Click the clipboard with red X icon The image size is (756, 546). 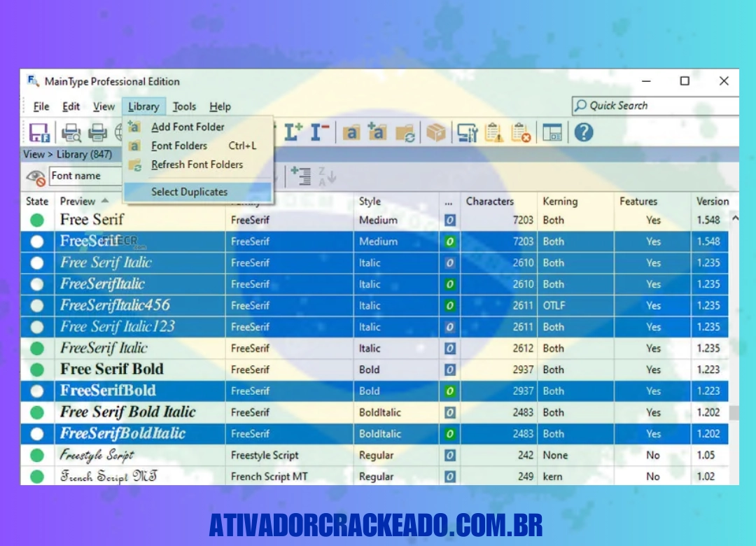click(521, 132)
